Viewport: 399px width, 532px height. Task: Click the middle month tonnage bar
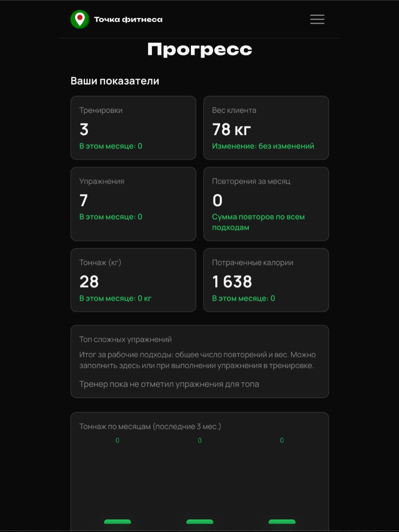(x=200, y=522)
